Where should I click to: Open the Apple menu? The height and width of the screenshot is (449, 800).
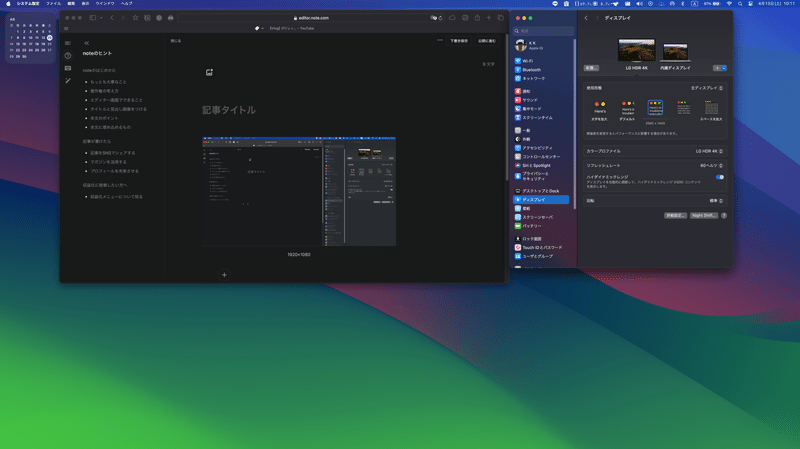pos(8,4)
